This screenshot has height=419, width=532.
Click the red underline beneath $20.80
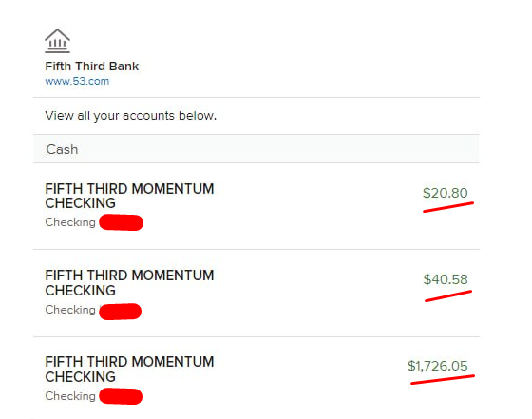448,207
